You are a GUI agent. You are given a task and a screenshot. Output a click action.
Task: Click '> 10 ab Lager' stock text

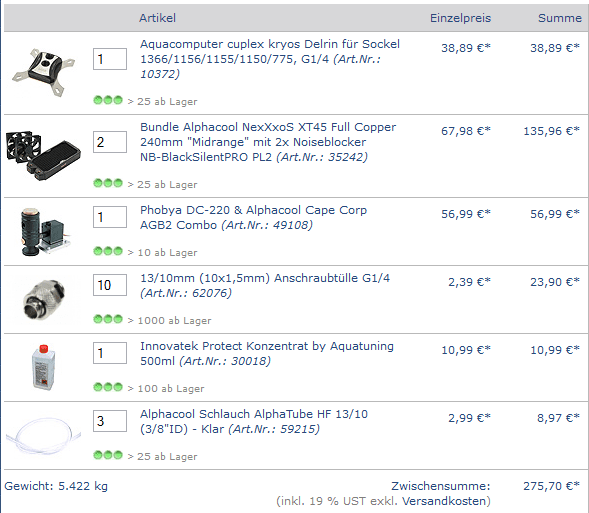click(162, 253)
